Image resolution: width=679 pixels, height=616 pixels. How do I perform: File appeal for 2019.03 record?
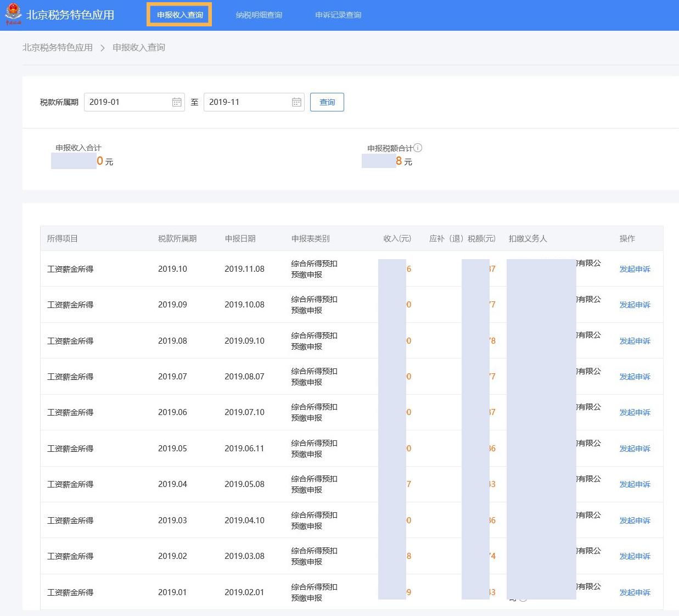635,520
